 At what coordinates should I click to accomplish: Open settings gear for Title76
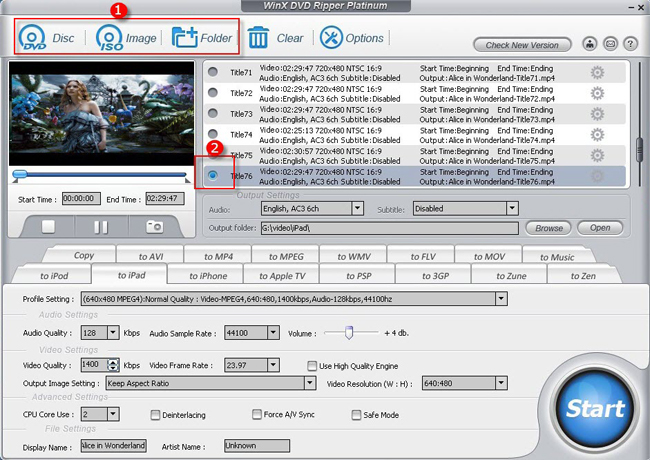pyautogui.click(x=597, y=176)
